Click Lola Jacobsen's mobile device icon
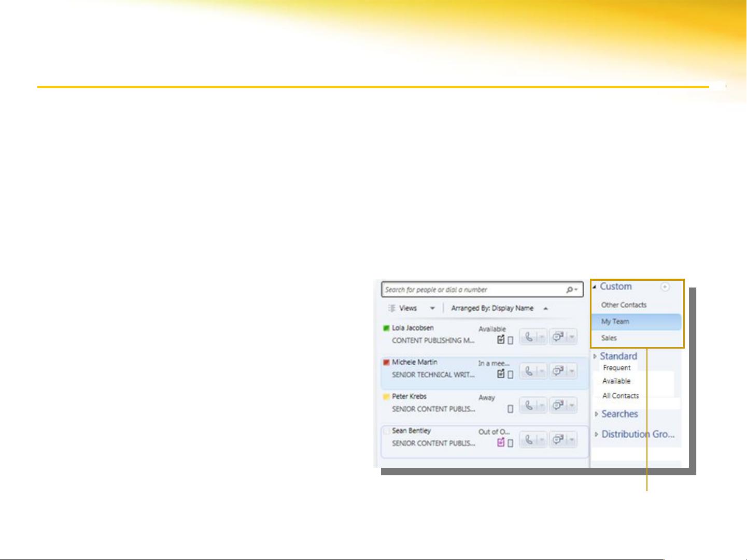The height and width of the screenshot is (560, 747). [511, 340]
